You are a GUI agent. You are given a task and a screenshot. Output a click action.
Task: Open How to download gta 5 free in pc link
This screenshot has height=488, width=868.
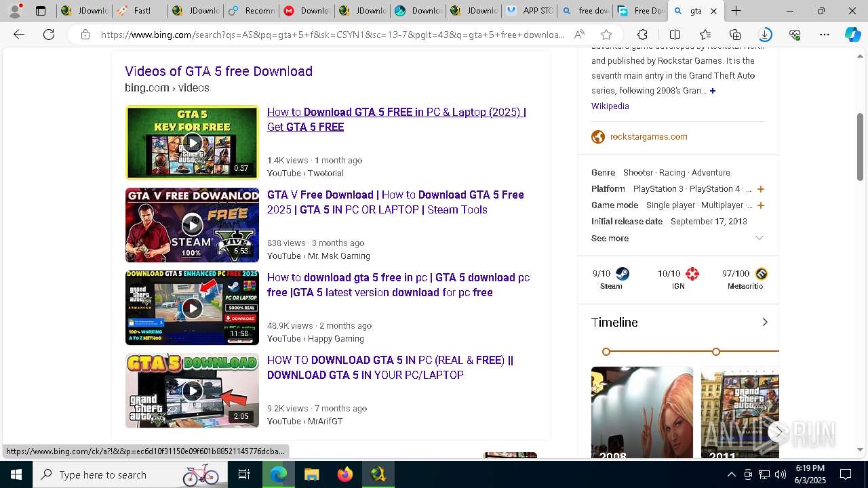398,285
